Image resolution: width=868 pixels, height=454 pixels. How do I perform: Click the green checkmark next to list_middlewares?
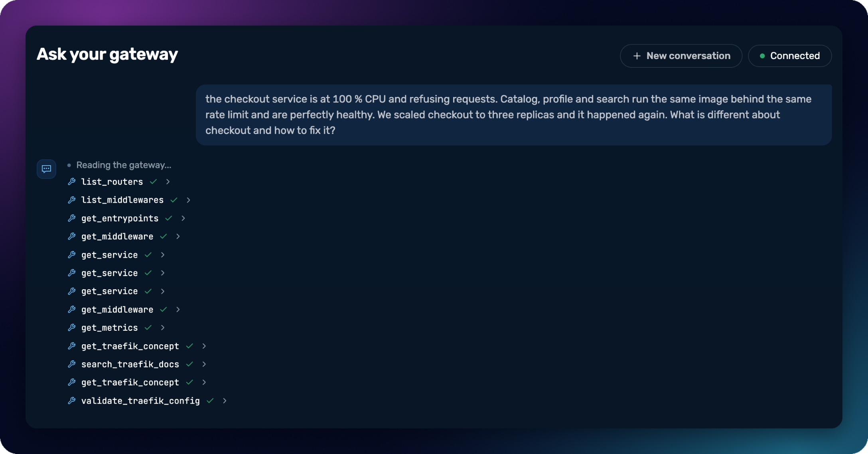[x=174, y=200]
